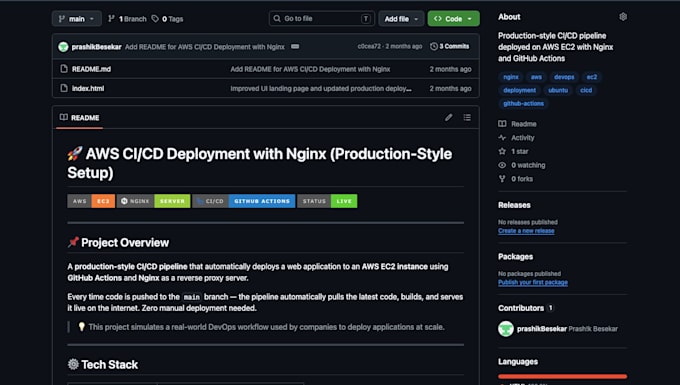
Task: Select the devops topic tag
Action: [564, 77]
